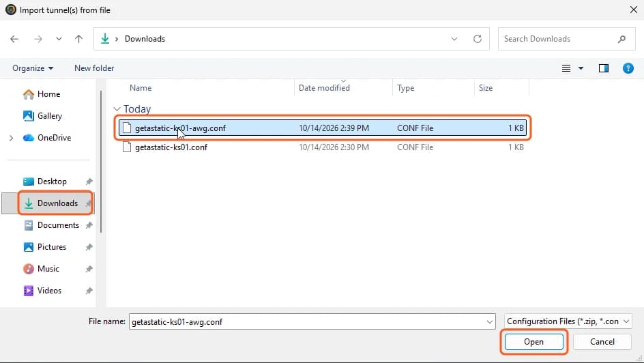Sort by the Type column
Image resolution: width=644 pixels, height=363 pixels.
405,88
